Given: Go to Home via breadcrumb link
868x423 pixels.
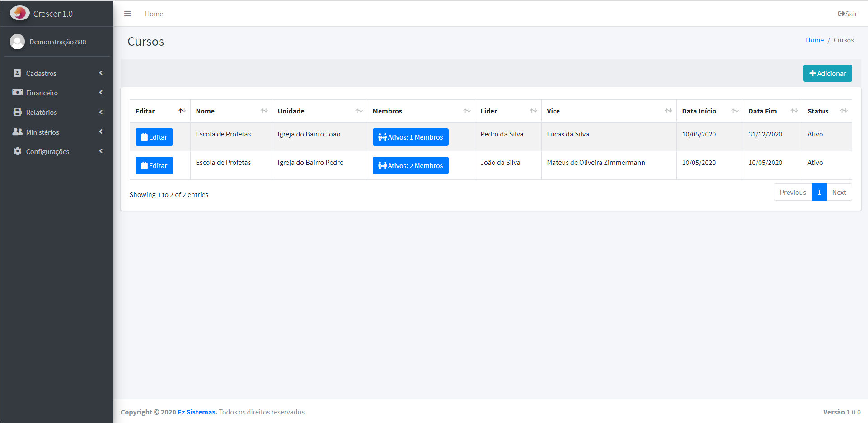Looking at the screenshot, I should coord(814,40).
